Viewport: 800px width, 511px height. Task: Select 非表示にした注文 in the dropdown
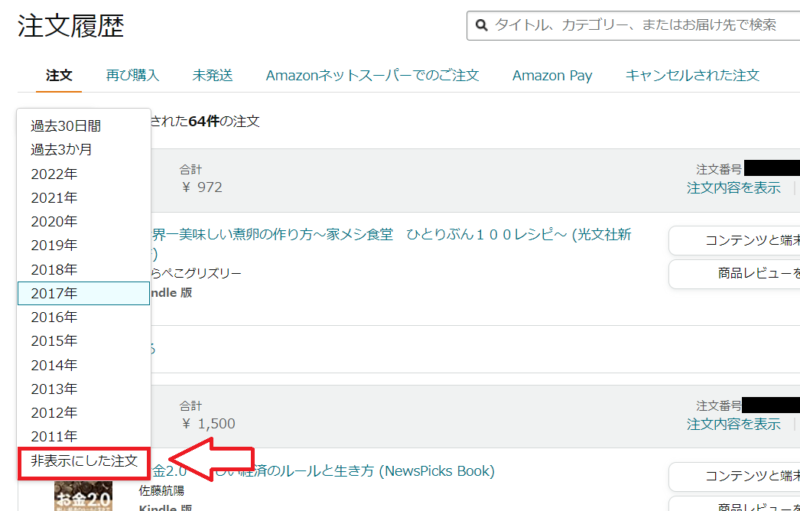[x=84, y=461]
